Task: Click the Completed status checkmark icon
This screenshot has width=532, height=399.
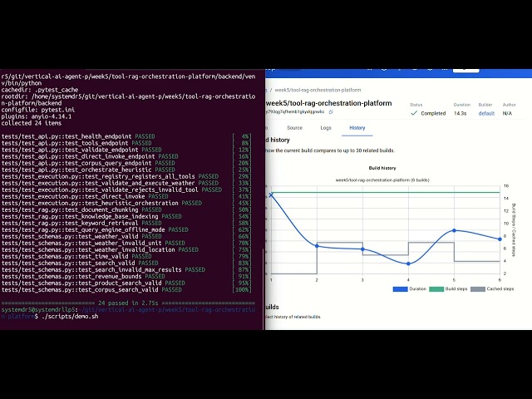Action: coord(414,113)
